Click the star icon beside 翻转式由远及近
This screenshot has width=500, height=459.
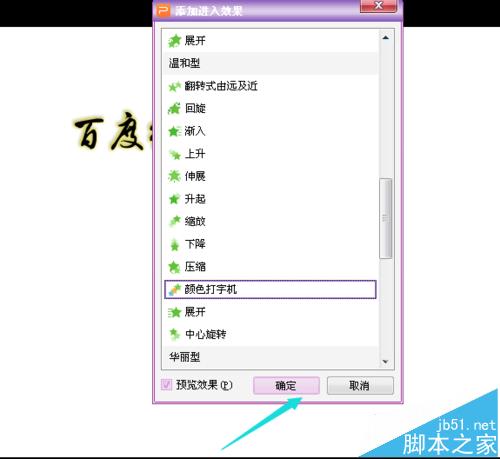coord(174,87)
